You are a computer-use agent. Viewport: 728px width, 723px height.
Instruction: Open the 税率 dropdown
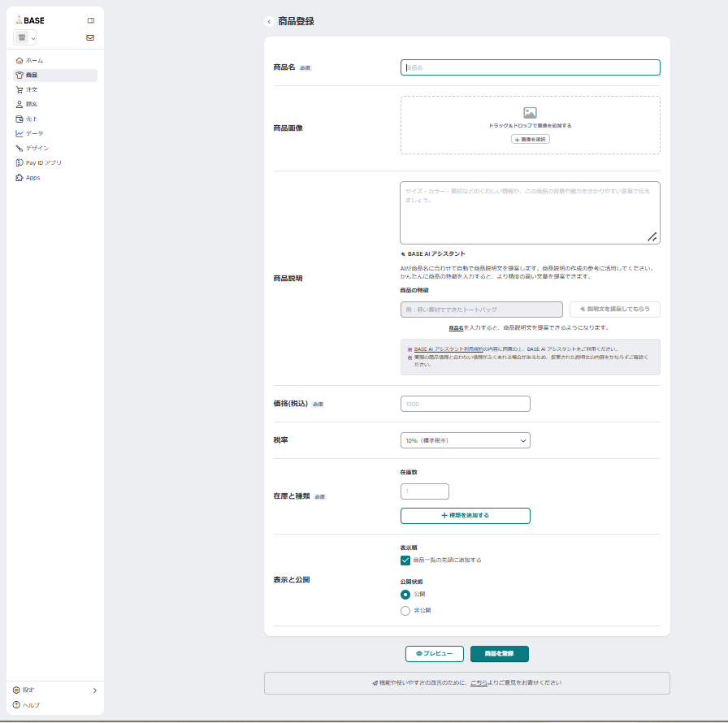click(x=465, y=440)
